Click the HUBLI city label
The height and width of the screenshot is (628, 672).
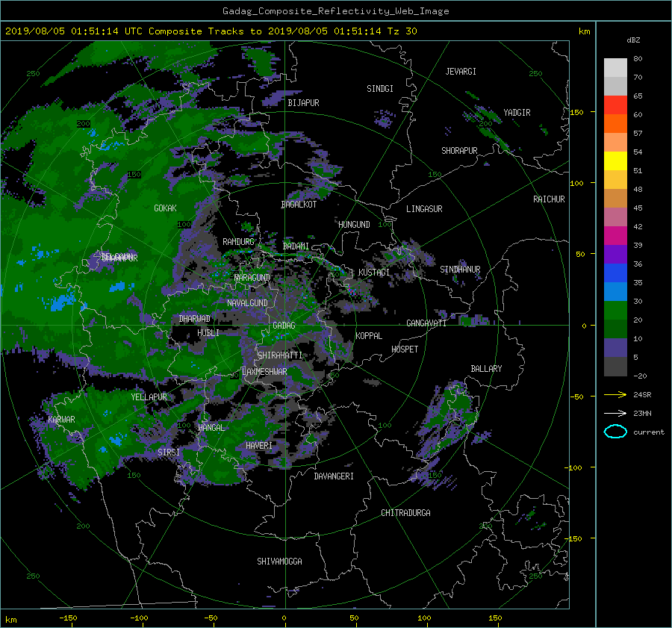(208, 333)
